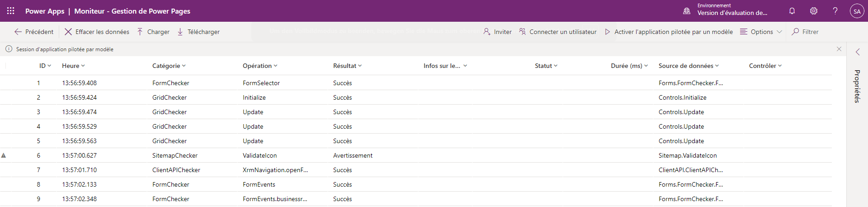Click the XrmNavigation.openF... operation cell
868x207 pixels.
pyautogui.click(x=275, y=170)
